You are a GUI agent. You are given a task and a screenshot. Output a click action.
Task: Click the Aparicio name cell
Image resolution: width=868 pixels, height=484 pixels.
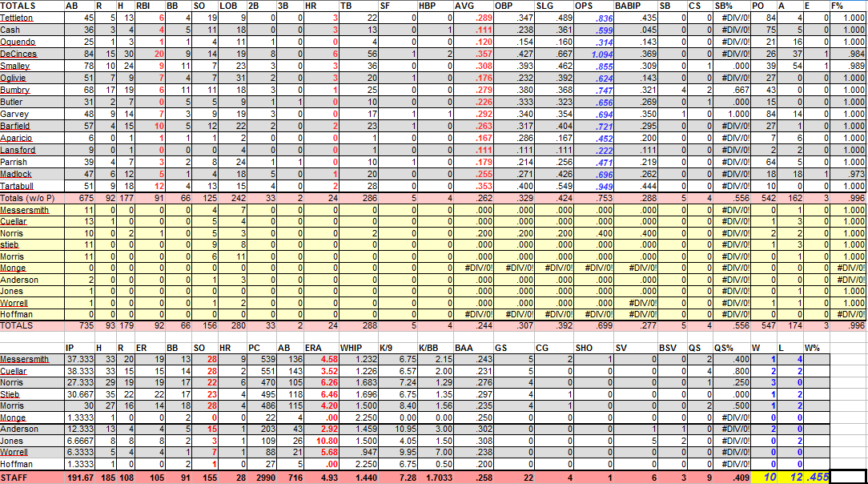(x=32, y=138)
